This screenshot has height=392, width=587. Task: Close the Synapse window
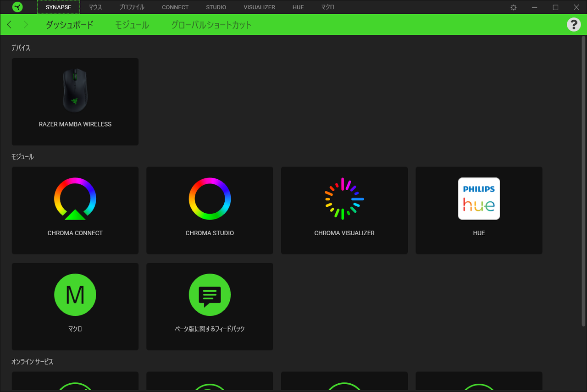[576, 7]
